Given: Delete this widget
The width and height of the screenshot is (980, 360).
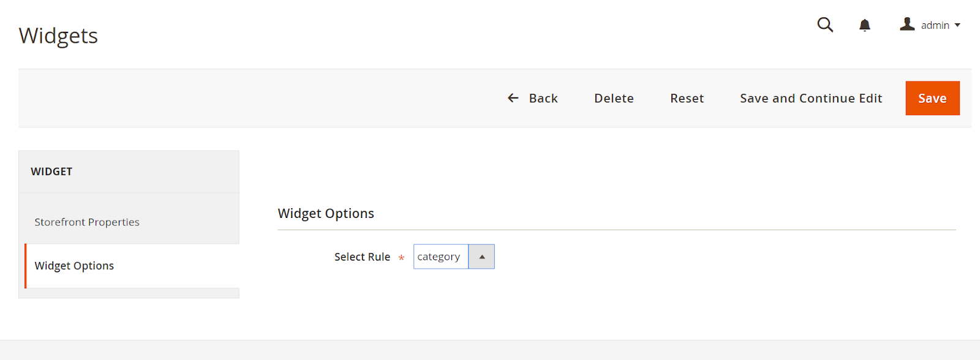Looking at the screenshot, I should coord(614,99).
